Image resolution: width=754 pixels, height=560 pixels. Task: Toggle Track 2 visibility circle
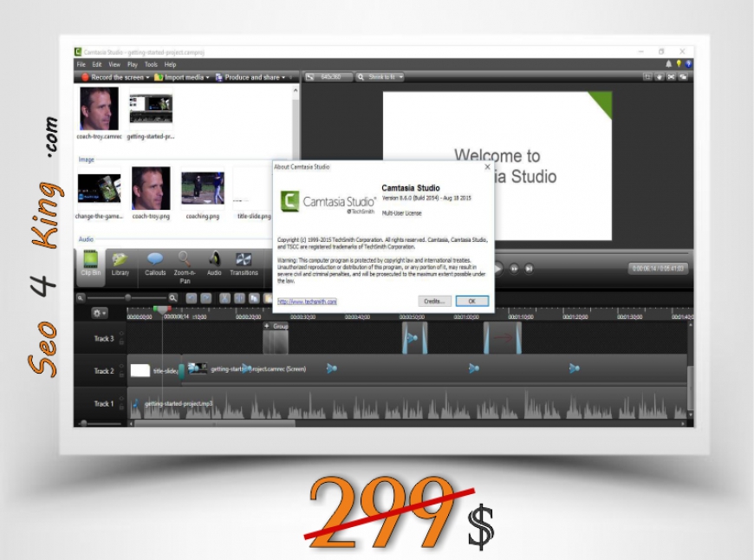(x=121, y=366)
